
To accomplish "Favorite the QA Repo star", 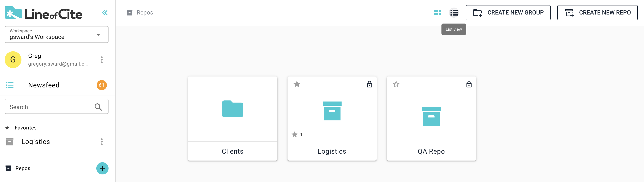I will (x=396, y=84).
